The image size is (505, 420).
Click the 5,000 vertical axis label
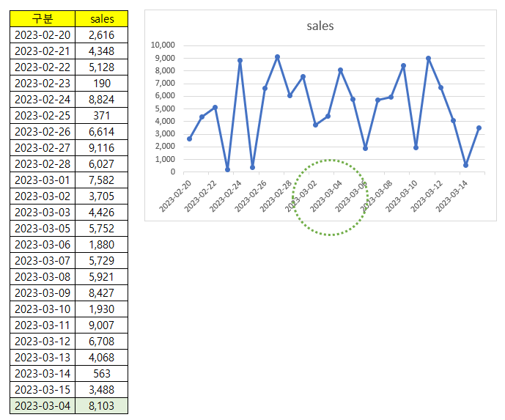165,108
